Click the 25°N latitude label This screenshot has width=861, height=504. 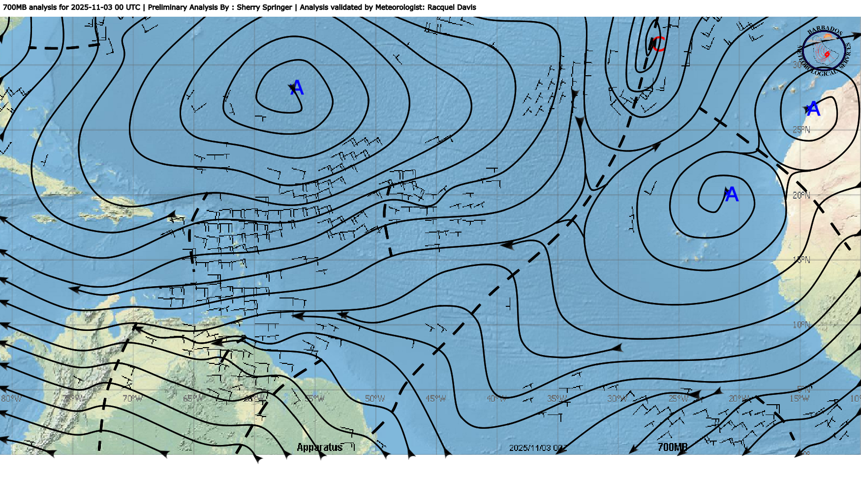[x=801, y=130]
